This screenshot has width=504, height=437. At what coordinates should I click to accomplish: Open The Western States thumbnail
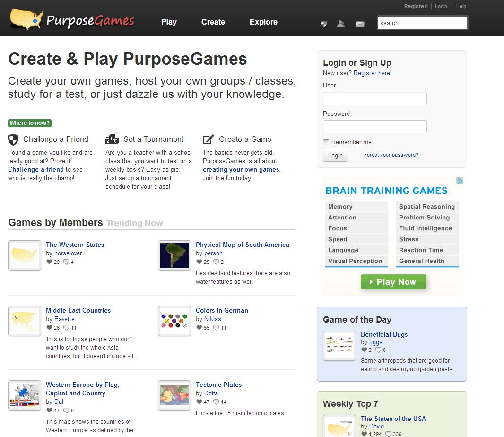(25, 255)
